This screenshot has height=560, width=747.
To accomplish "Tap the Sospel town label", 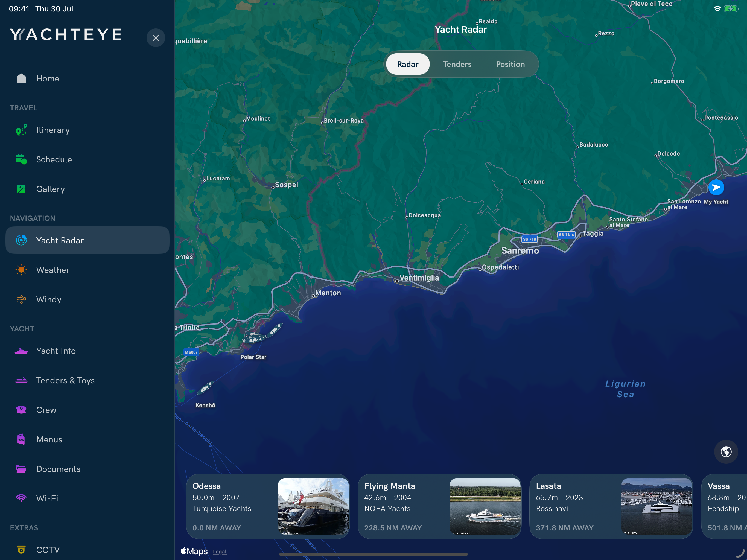I will pos(286,185).
